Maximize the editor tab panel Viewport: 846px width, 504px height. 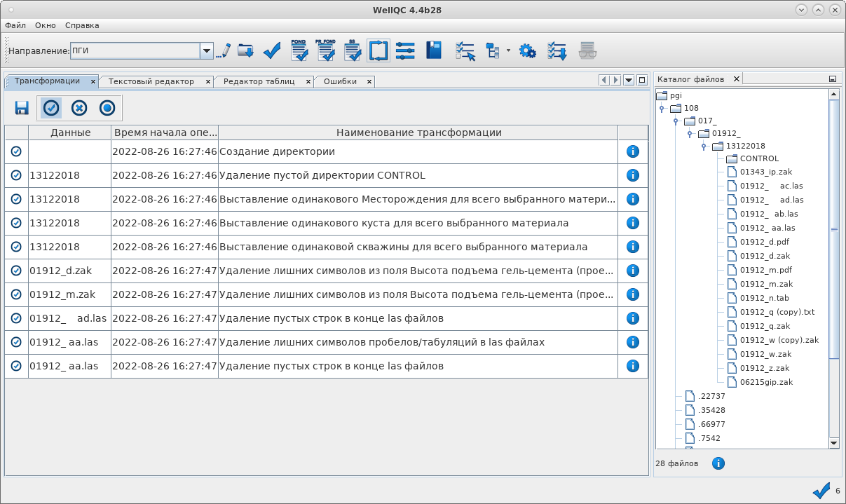pyautogui.click(x=641, y=80)
